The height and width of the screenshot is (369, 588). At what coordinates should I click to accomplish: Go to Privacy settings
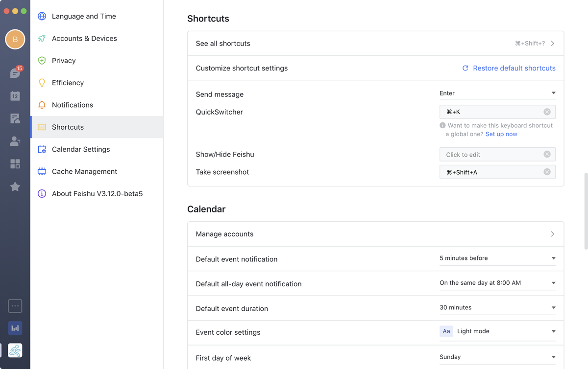pos(97,61)
